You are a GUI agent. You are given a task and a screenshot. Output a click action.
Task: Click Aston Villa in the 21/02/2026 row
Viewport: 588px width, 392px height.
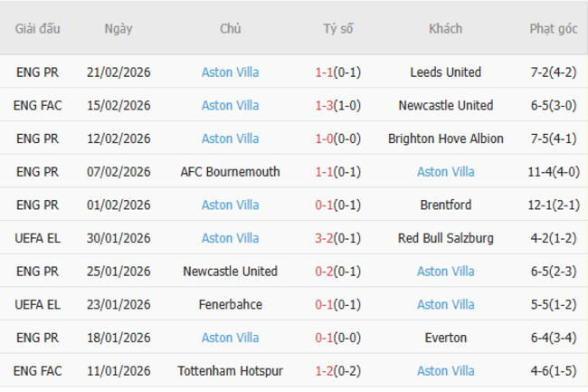[230, 72]
